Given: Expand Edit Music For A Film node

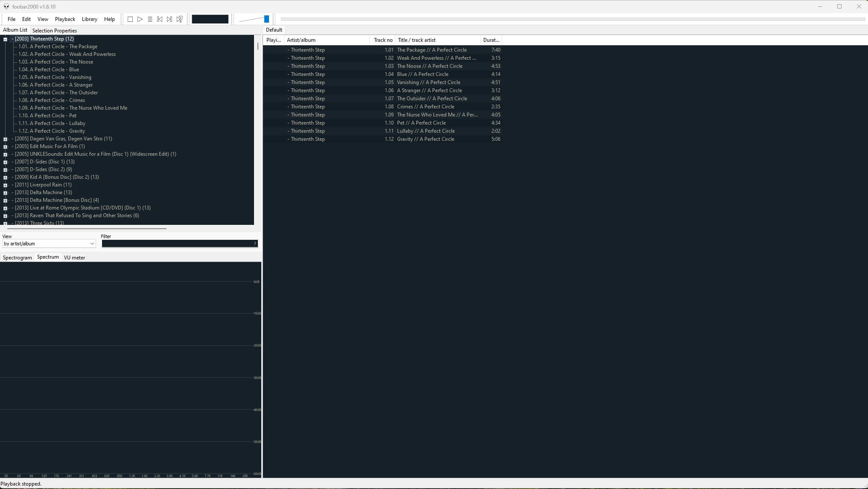Looking at the screenshot, I should point(6,147).
